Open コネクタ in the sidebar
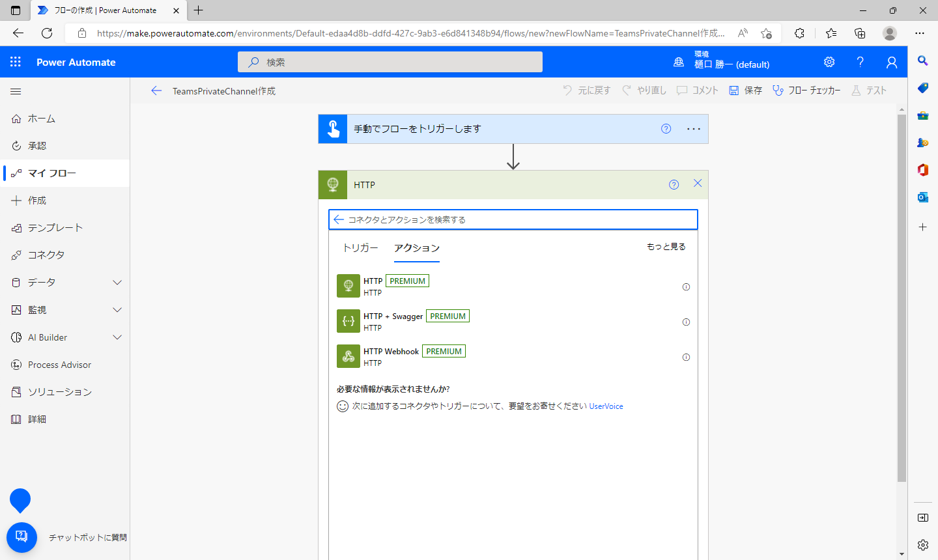This screenshot has height=560, width=938. tap(65, 255)
